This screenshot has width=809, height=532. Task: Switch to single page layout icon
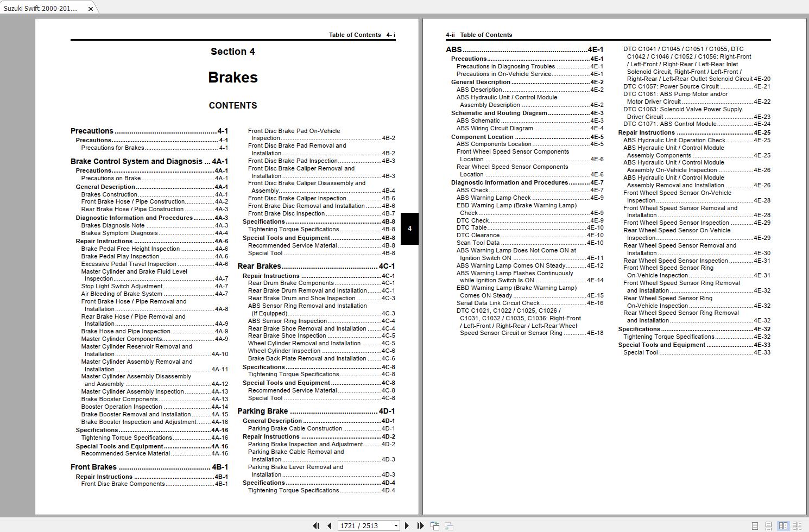754,525
